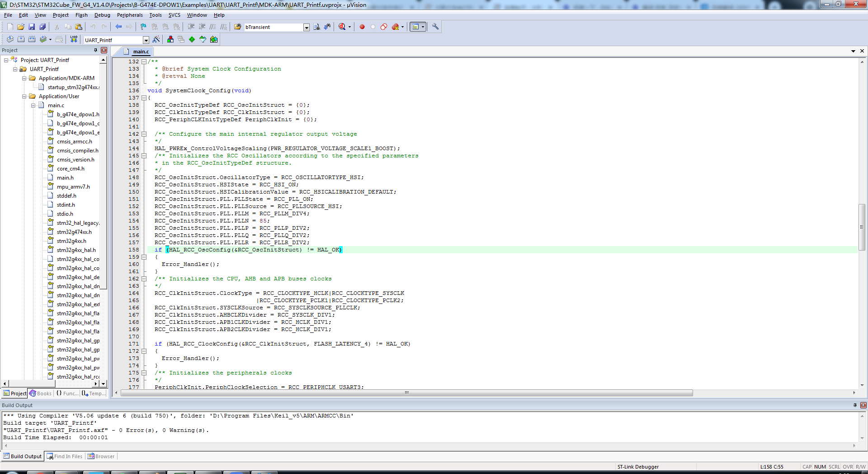Viewport: 868px width, 474px height.
Task: Open the bTransient search combo box dropdown
Action: click(307, 28)
